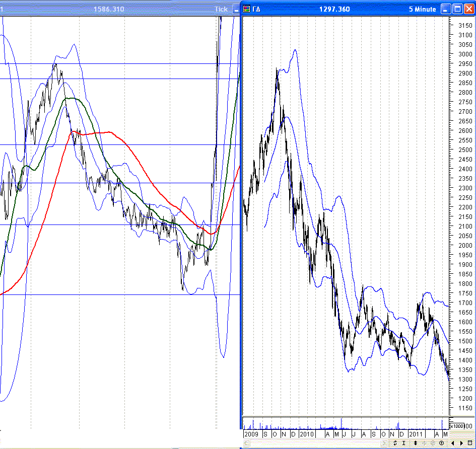Viewport: 476px width, 449px height.
Task: Click the 2009 year marker on time axis
Action: (251, 434)
